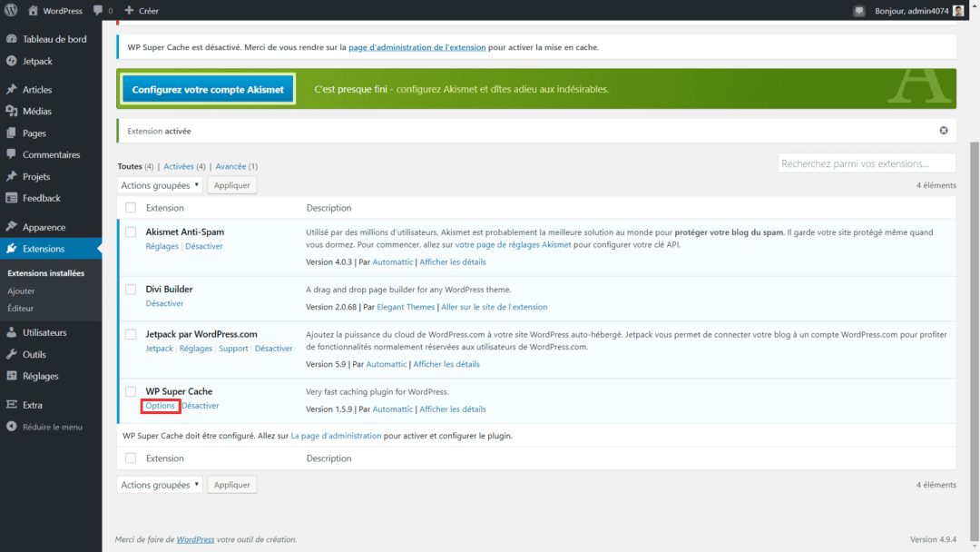Open Réglages link under Akismet Anti-Spam
The height and width of the screenshot is (552, 980).
(x=162, y=246)
